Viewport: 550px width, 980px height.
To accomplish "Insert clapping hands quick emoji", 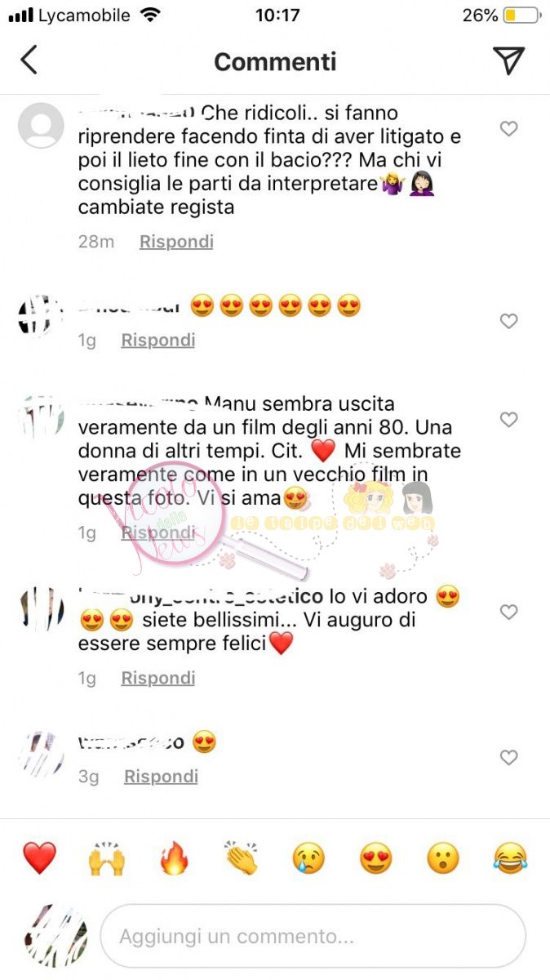I will click(242, 858).
